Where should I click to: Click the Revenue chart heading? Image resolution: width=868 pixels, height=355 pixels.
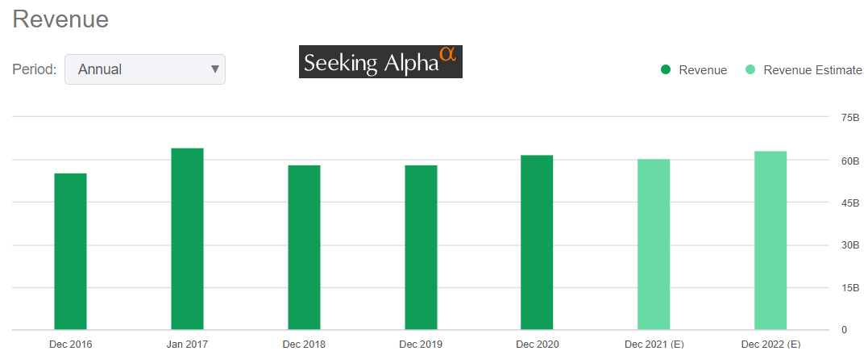tap(61, 20)
